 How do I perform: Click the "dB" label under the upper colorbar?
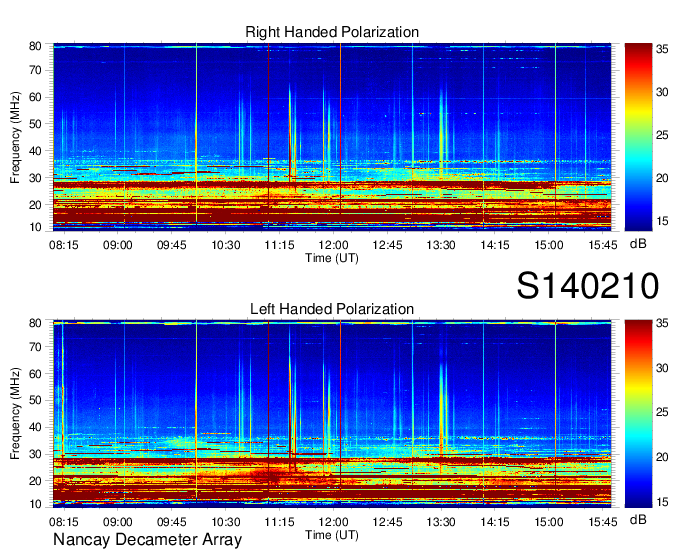click(638, 244)
